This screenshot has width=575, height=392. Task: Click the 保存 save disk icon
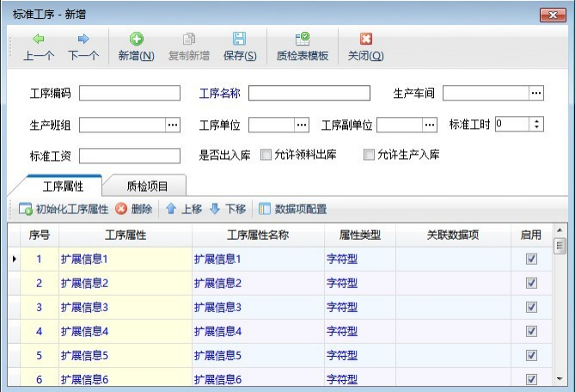(x=240, y=40)
